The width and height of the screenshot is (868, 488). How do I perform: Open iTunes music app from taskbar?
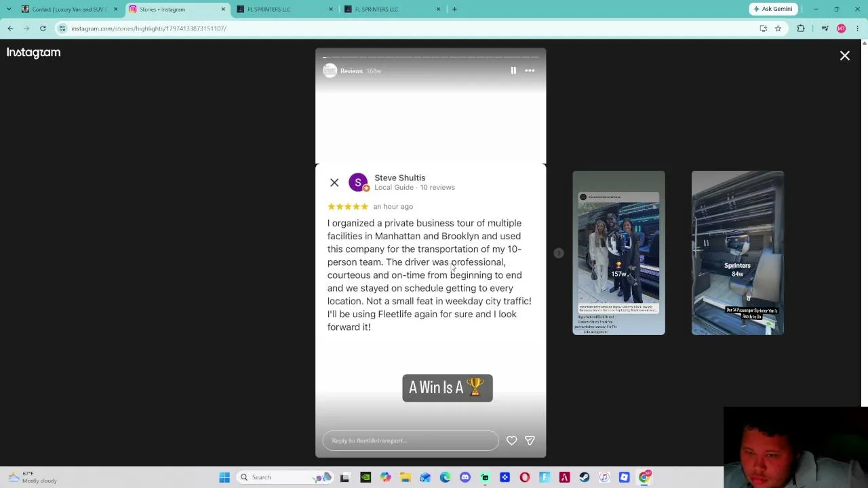click(x=604, y=477)
